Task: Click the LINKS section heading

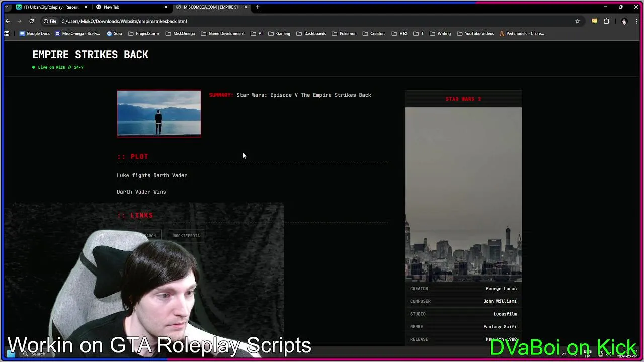Action: coord(135,215)
